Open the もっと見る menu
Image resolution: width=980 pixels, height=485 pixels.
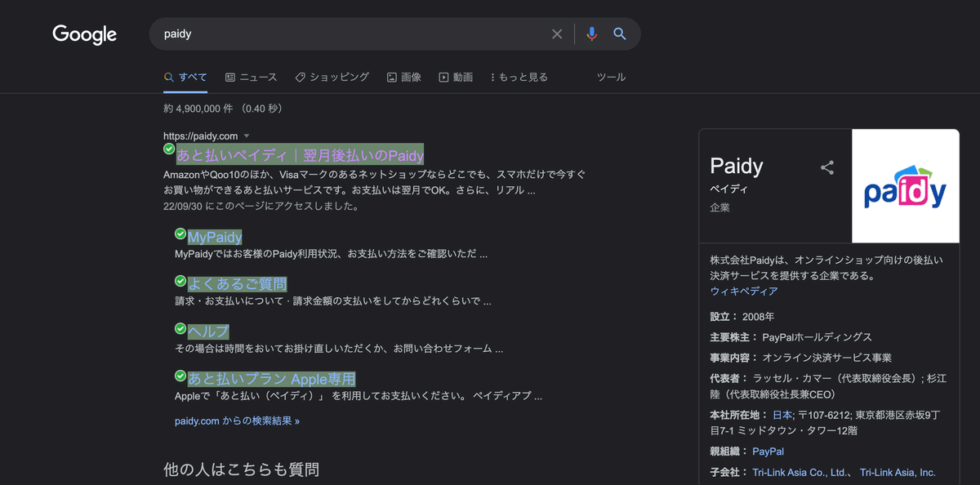coord(519,77)
